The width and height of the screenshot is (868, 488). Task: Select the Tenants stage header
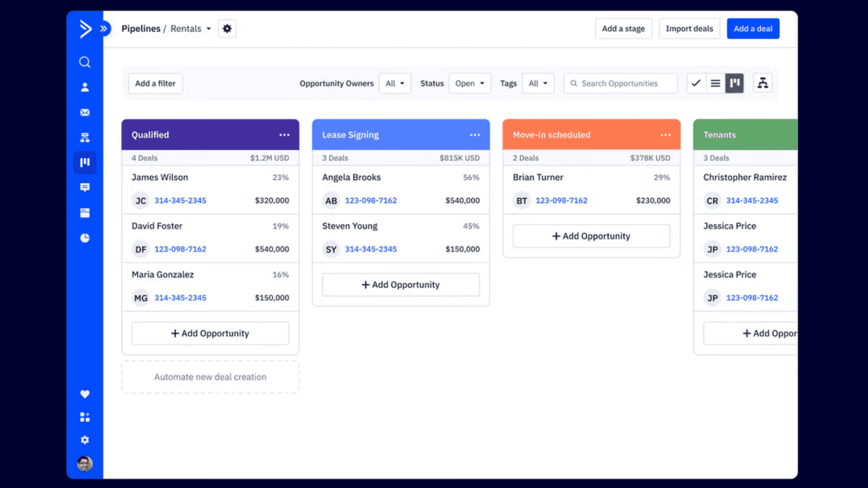click(745, 135)
